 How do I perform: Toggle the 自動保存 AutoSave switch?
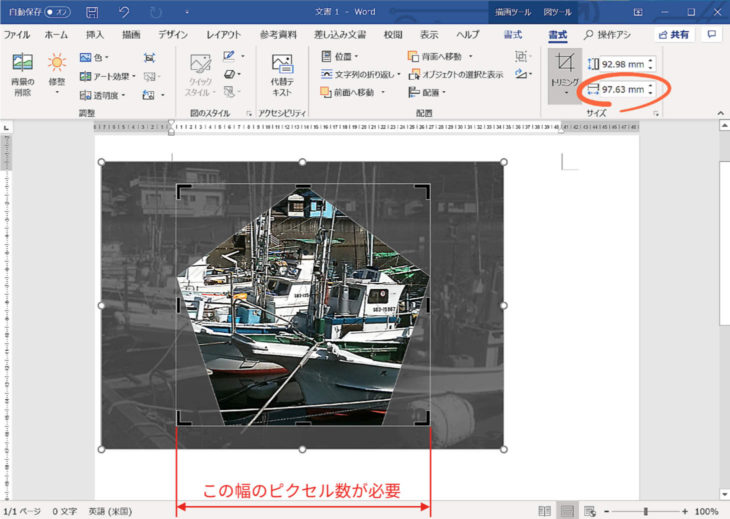click(56, 12)
